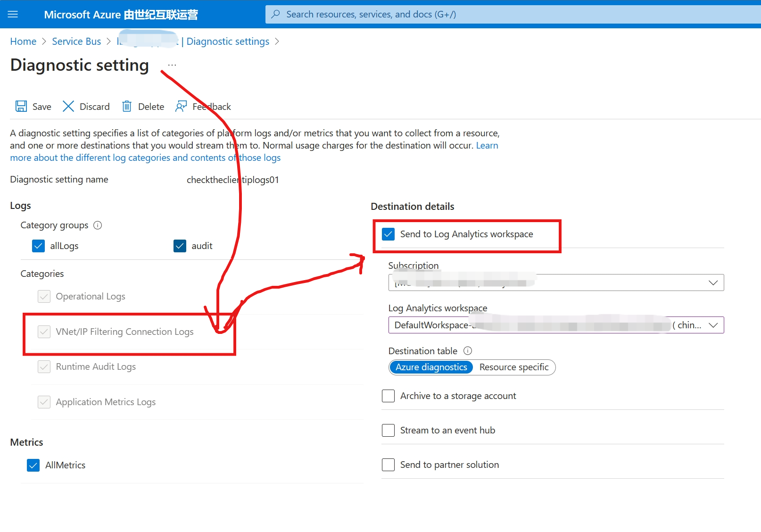Go to Home breadcrumb
Viewport: 761px width, 532px height.
point(23,42)
